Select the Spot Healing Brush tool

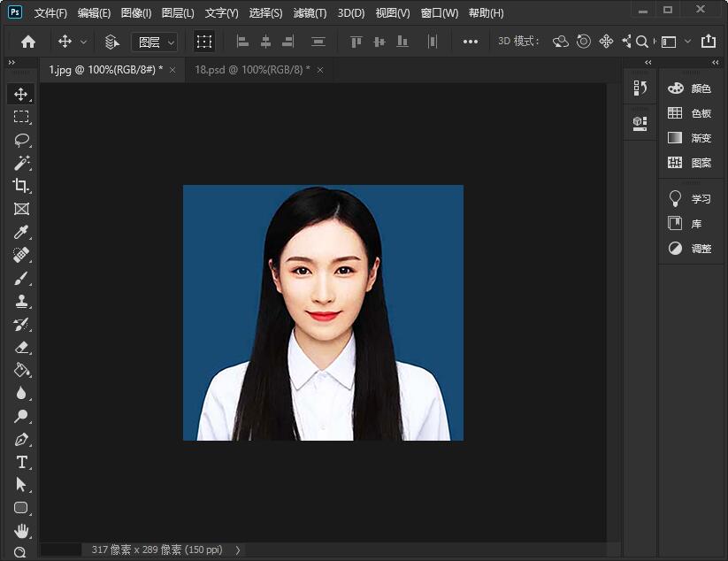[21, 255]
